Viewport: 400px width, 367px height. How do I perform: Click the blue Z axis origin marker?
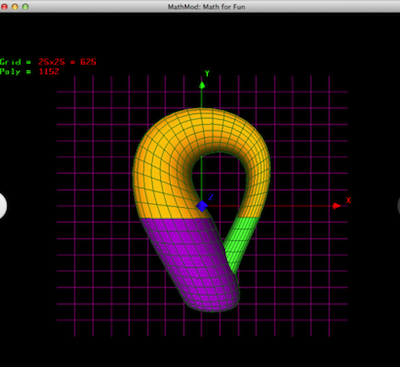pyautogui.click(x=202, y=206)
